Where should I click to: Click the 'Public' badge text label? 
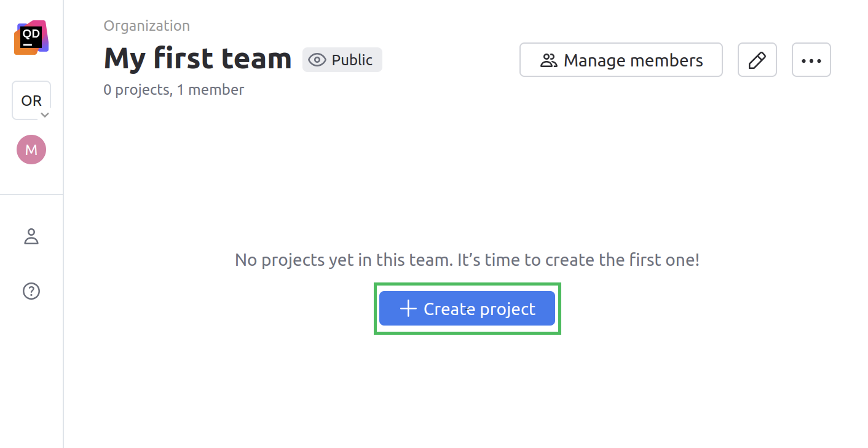tap(352, 60)
